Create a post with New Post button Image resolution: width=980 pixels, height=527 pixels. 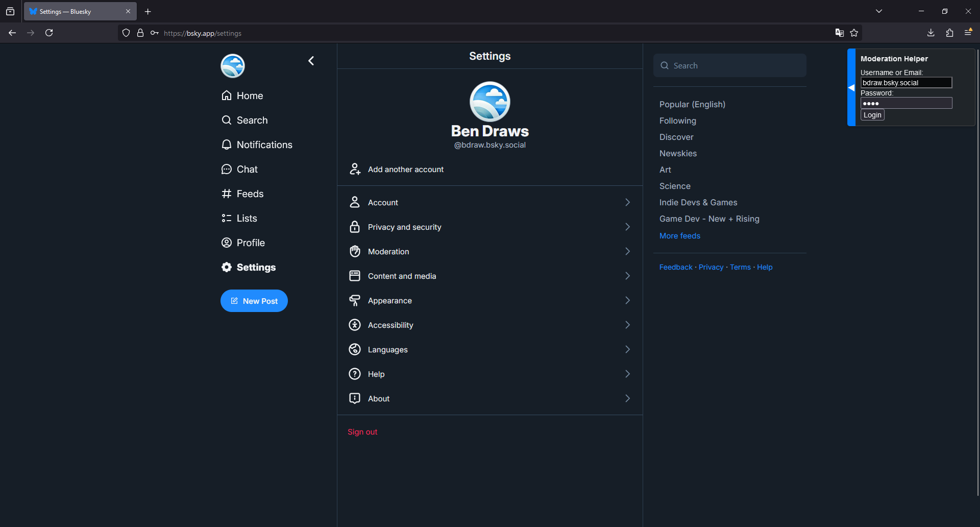click(254, 301)
